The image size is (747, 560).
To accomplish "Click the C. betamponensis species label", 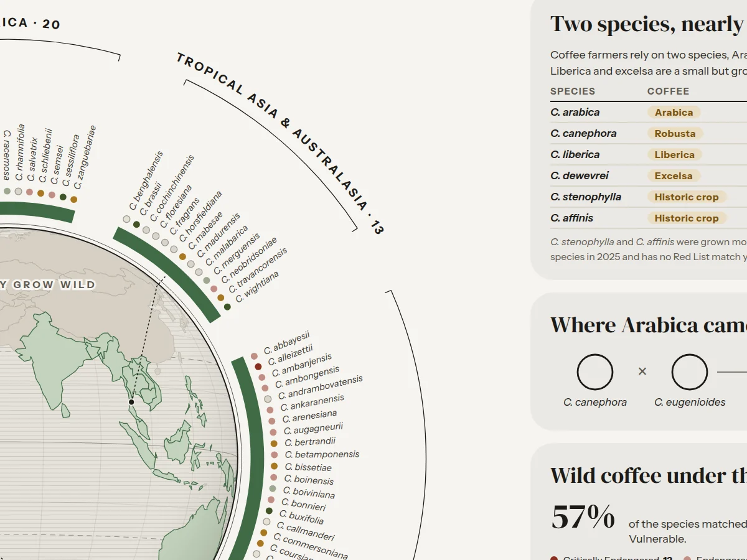I will pyautogui.click(x=322, y=455).
